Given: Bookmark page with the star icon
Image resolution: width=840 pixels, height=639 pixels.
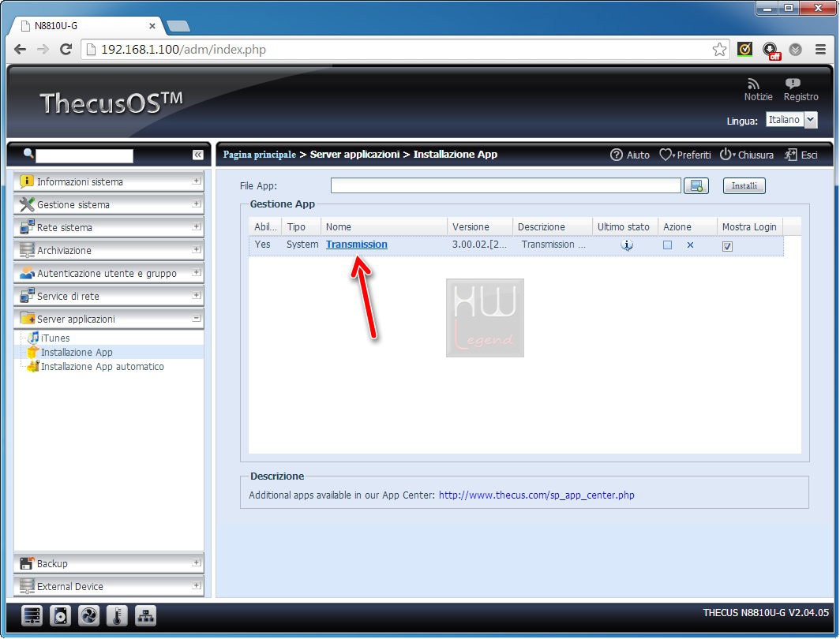Looking at the screenshot, I should point(719,49).
